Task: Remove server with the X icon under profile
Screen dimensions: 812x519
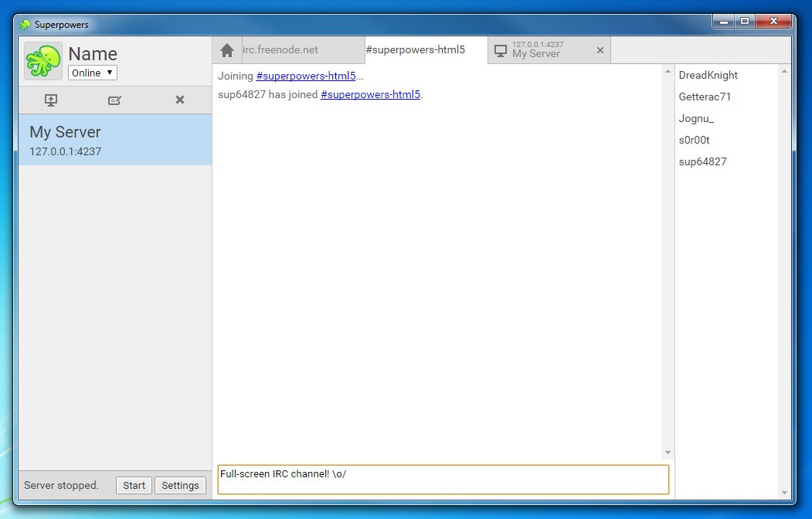Action: click(x=180, y=100)
